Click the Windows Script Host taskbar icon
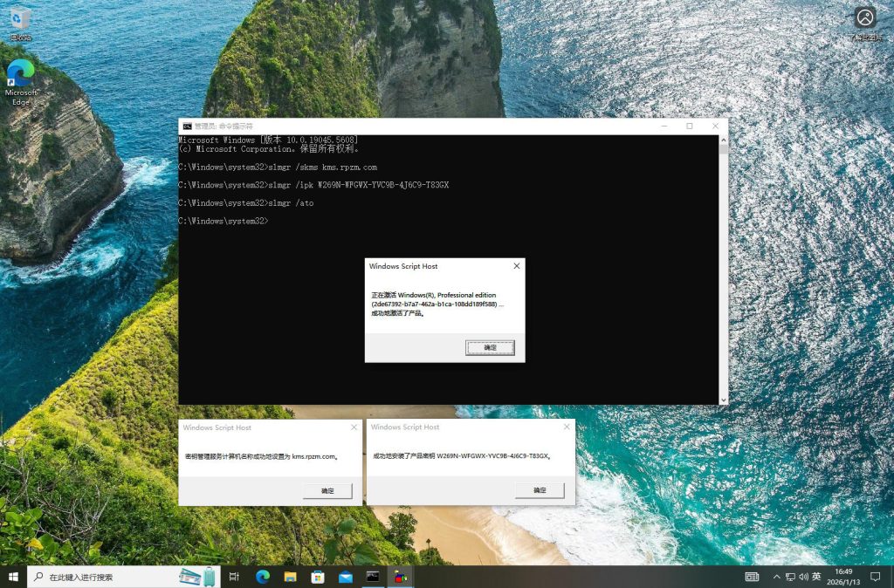The height and width of the screenshot is (588, 894). 401,577
